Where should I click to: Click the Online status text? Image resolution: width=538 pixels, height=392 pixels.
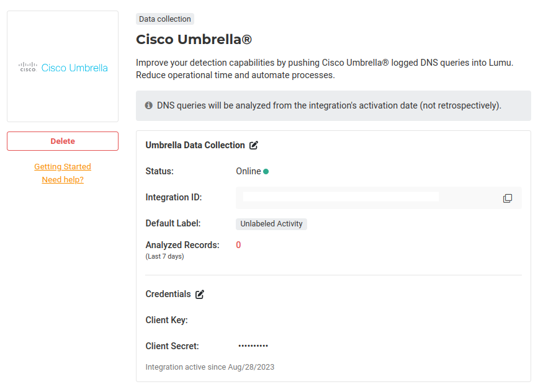pos(248,172)
